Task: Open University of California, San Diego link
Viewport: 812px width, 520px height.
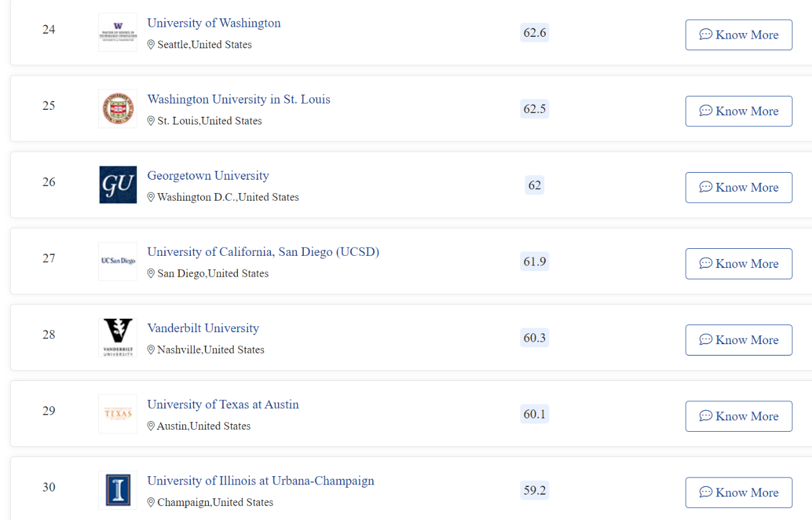Action: coord(263,251)
